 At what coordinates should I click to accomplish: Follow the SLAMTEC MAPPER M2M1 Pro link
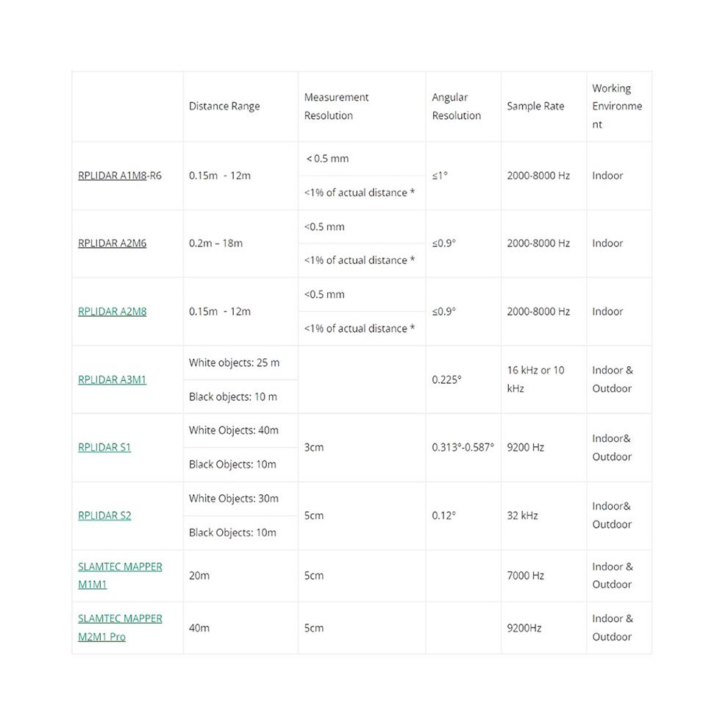tap(120, 628)
